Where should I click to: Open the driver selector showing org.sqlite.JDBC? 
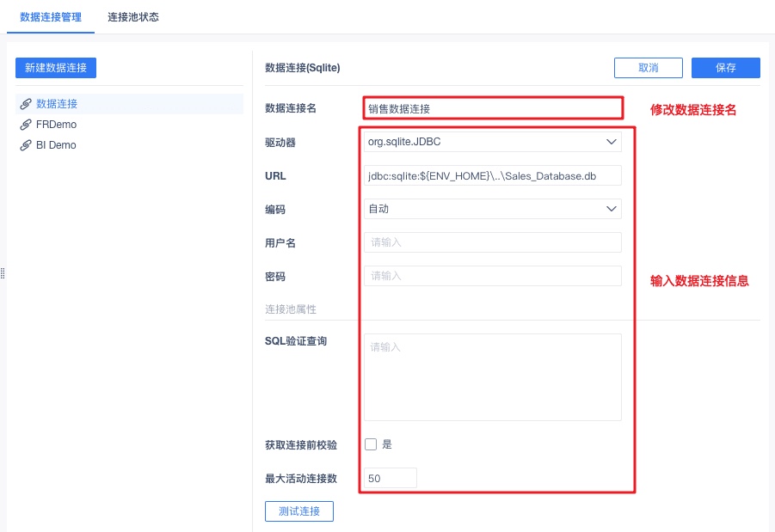[x=493, y=142]
